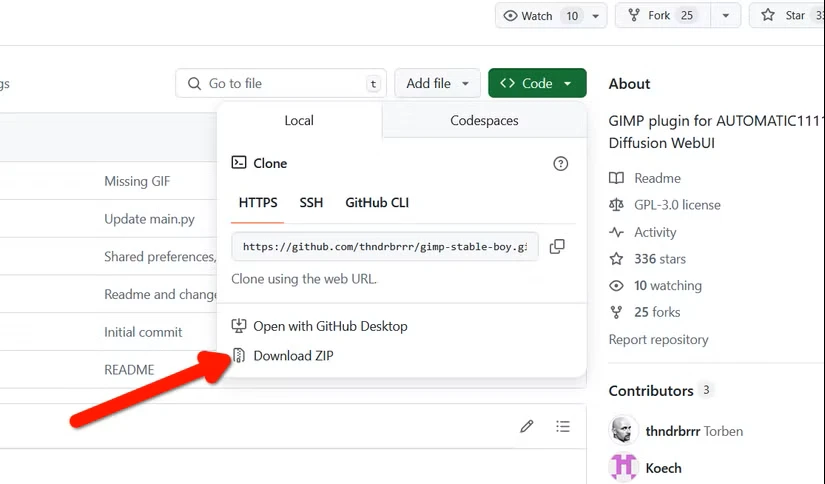This screenshot has height=484, width=825.
Task: Select the SSH clone tab
Action: point(311,203)
